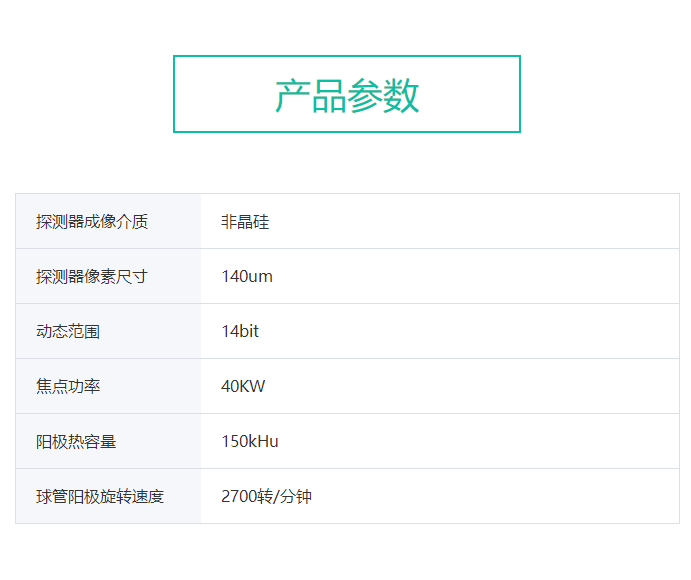The image size is (691, 580).
Task: Click the 40KW value
Action: click(243, 386)
